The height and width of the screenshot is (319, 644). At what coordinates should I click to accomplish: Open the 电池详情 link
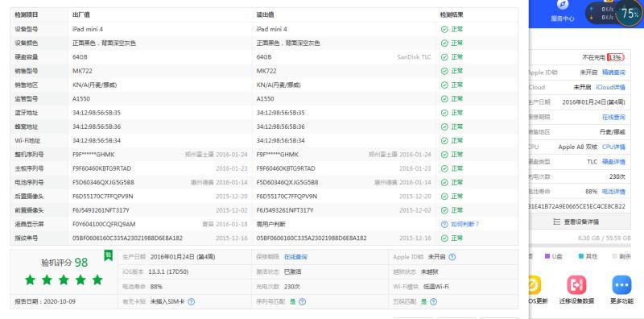tap(613, 192)
